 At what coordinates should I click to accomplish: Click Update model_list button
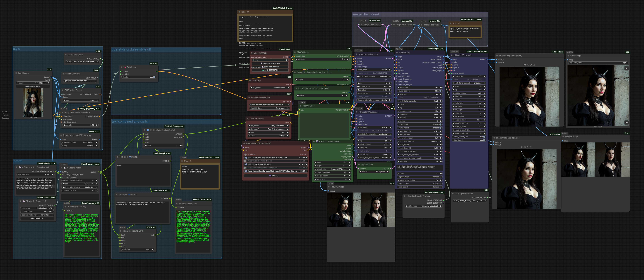[x=37, y=218]
